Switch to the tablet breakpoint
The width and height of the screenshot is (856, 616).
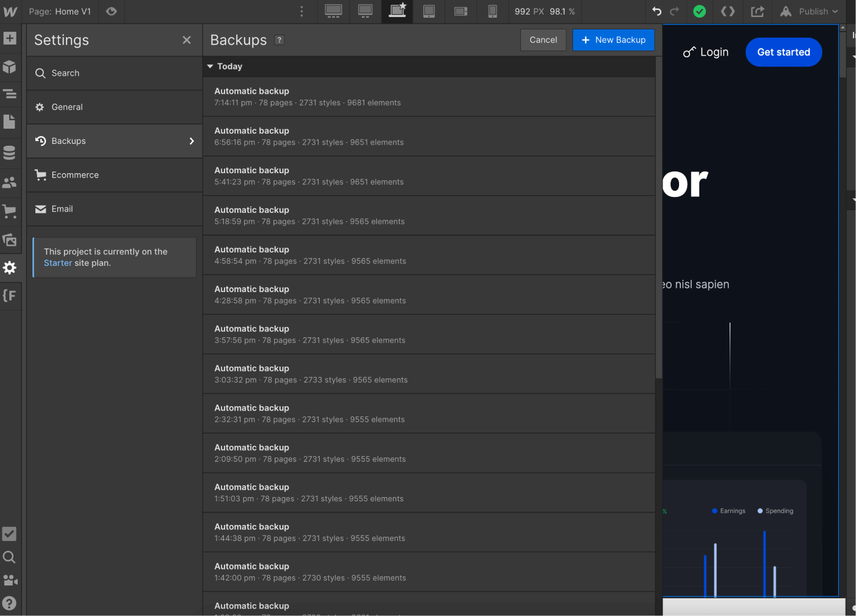tap(430, 12)
